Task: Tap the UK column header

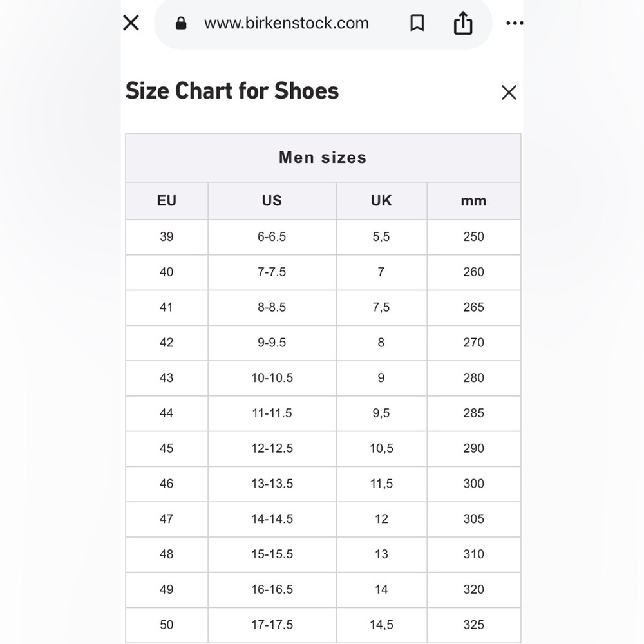Action: pyautogui.click(x=381, y=201)
